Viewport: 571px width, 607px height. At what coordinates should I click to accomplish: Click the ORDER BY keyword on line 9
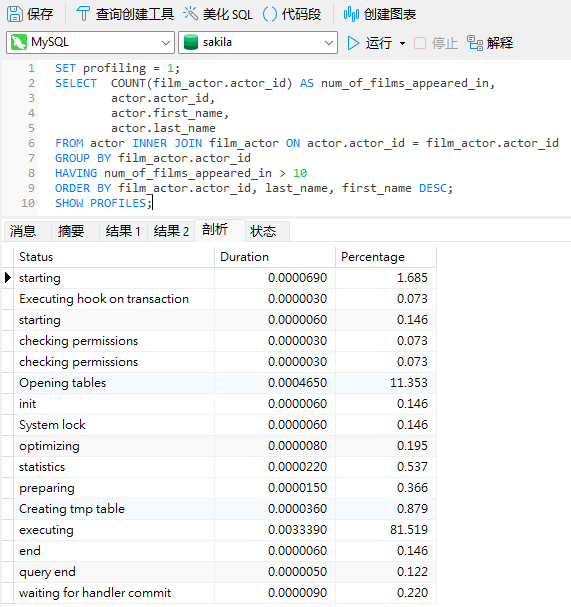pyautogui.click(x=83, y=188)
